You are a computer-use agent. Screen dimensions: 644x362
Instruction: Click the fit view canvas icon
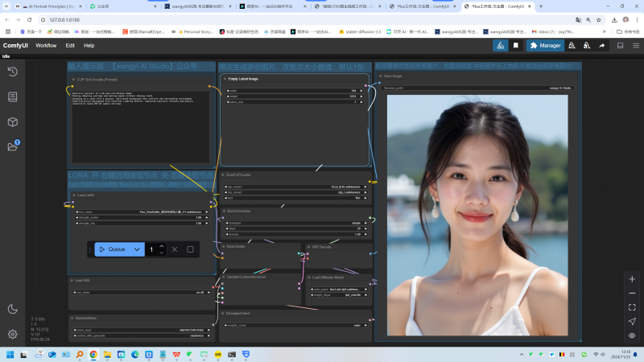click(x=632, y=306)
